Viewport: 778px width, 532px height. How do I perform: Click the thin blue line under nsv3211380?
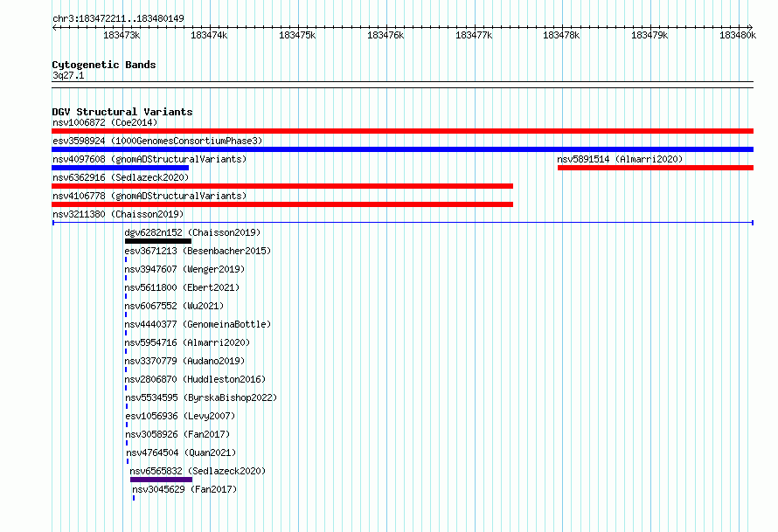403,223
